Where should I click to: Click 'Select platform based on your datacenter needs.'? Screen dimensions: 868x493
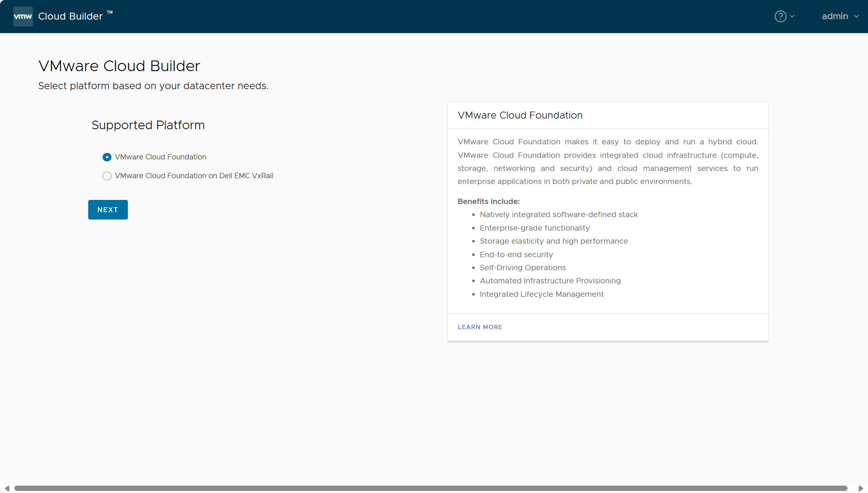[153, 86]
